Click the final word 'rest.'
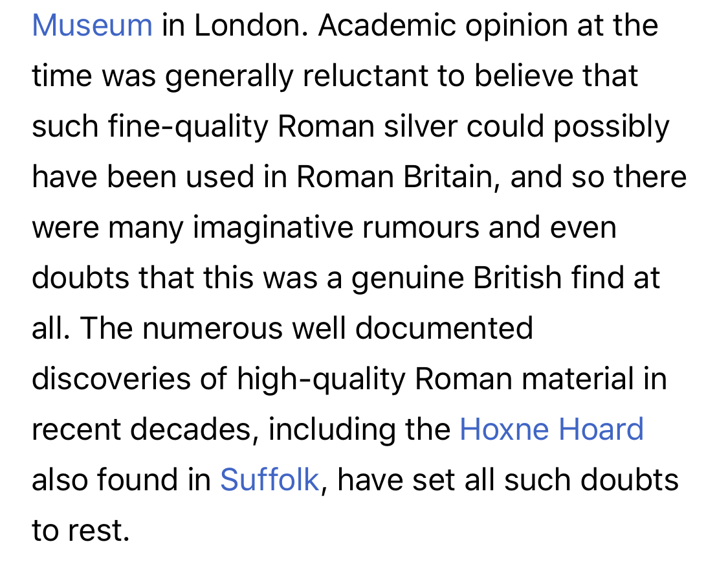The height and width of the screenshot is (579, 728). click(x=99, y=530)
